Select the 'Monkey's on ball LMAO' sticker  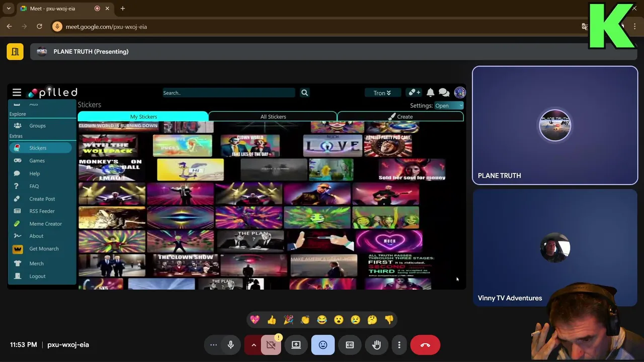click(110, 170)
